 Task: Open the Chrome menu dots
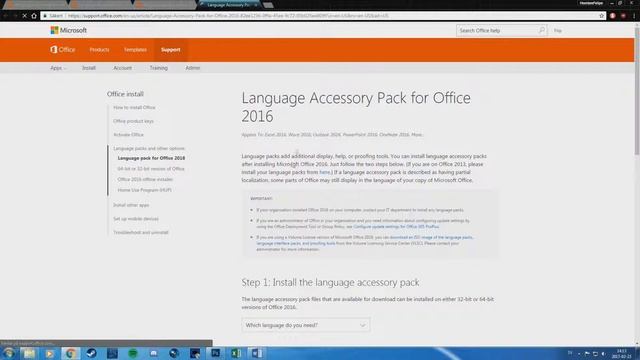click(633, 16)
